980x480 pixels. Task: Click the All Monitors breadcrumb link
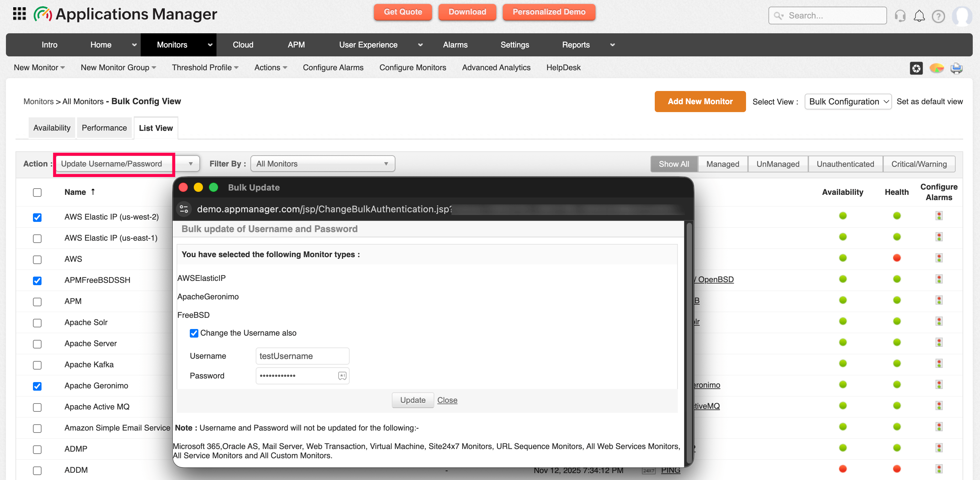pyautogui.click(x=83, y=102)
